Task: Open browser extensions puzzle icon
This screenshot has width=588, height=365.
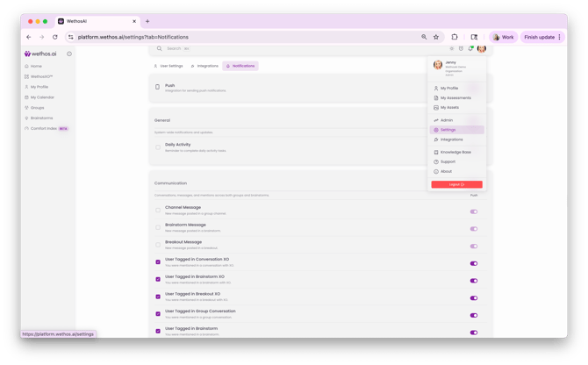Action: point(455,37)
